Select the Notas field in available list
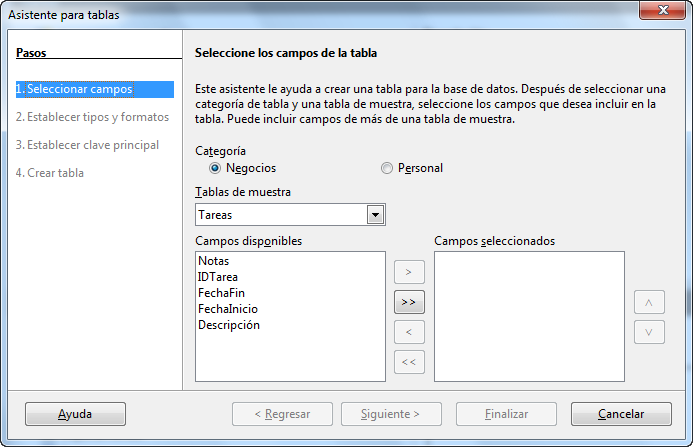This screenshot has width=693, height=447. tap(213, 261)
